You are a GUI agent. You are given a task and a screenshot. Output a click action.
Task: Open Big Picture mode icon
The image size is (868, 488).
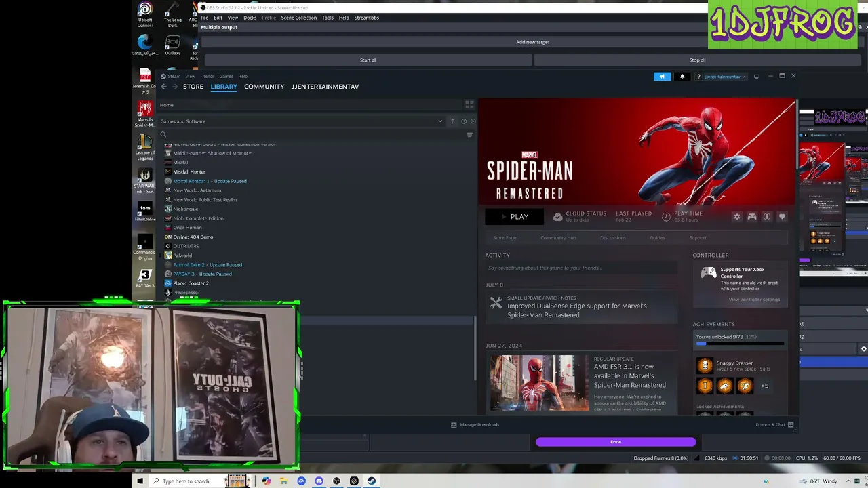point(757,77)
